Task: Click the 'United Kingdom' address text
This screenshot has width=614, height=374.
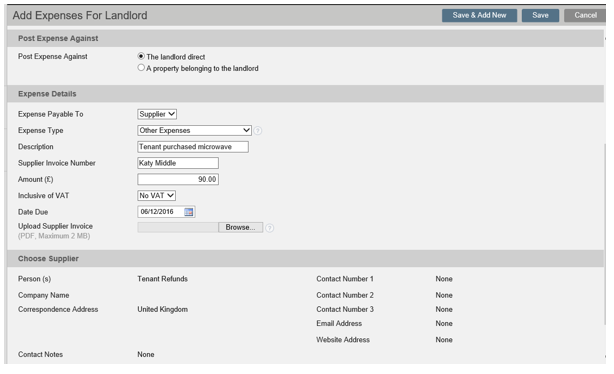Action: pos(163,309)
